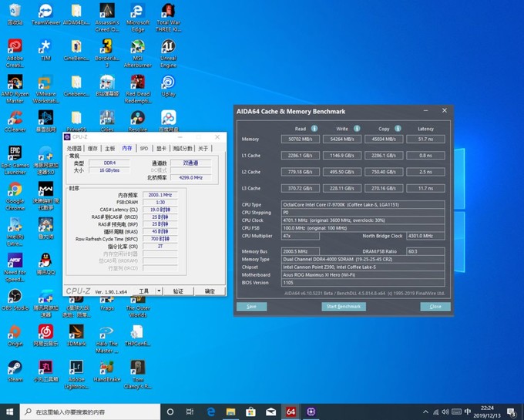Screen dimensions: 524x420
Task: Launch MSI Afterburner desktop icon
Action: pos(138,53)
